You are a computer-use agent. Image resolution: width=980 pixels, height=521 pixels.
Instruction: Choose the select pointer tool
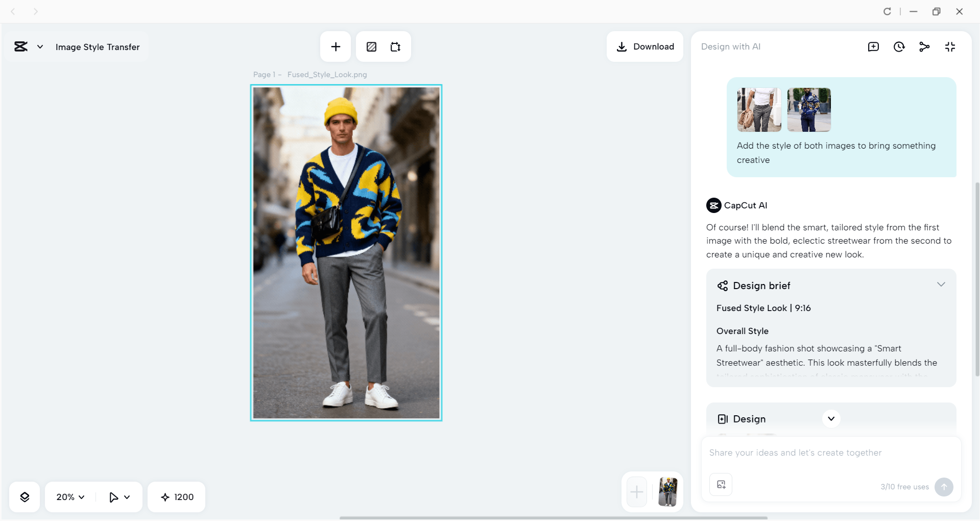click(x=113, y=497)
